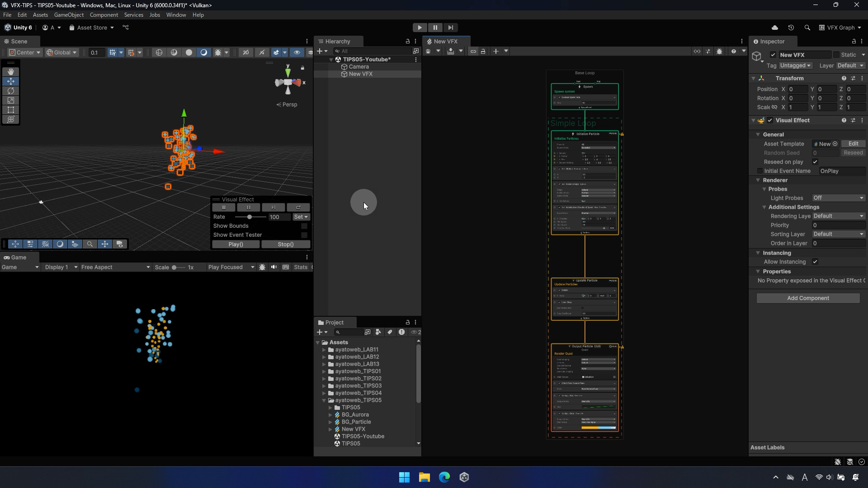
Task: Click Edit next to Asset Template
Action: (853, 144)
